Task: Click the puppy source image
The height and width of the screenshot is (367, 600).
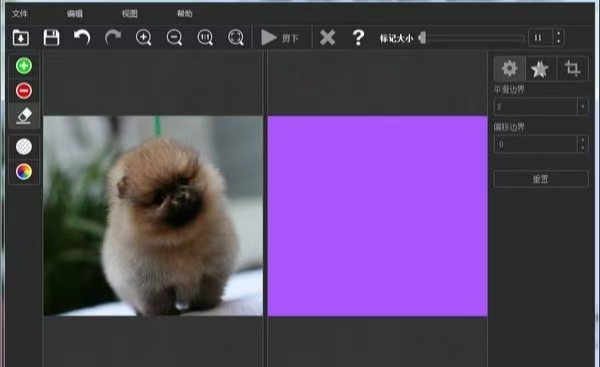Action: coord(153,216)
